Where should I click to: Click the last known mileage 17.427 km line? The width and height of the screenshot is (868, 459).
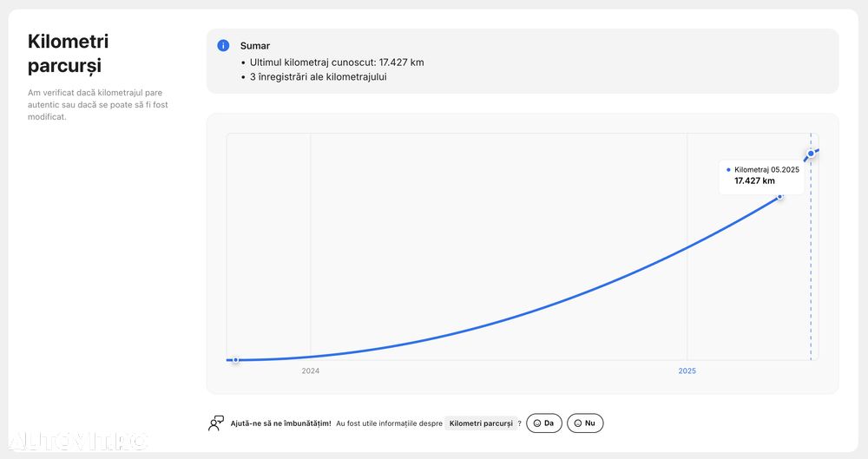click(337, 62)
